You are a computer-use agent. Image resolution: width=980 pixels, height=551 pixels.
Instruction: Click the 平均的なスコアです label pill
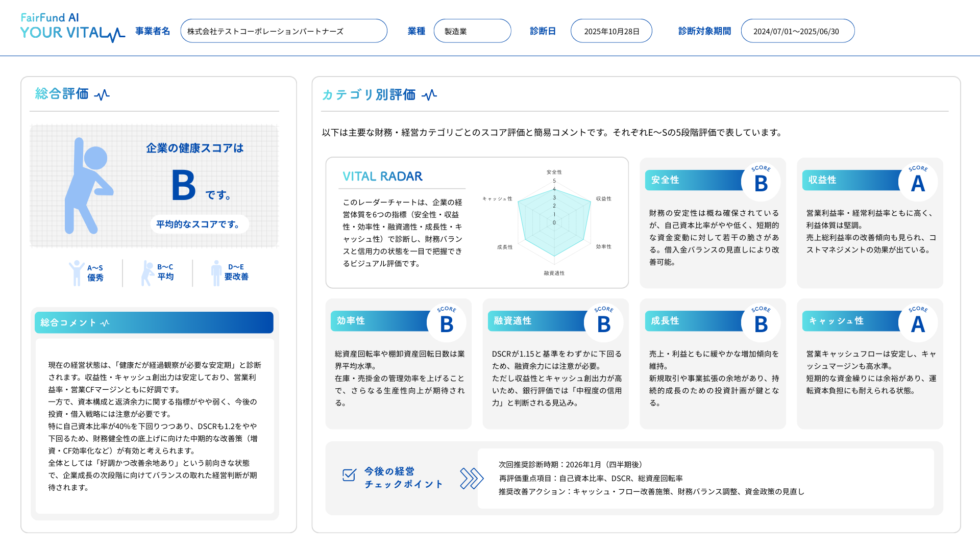pyautogui.click(x=199, y=223)
